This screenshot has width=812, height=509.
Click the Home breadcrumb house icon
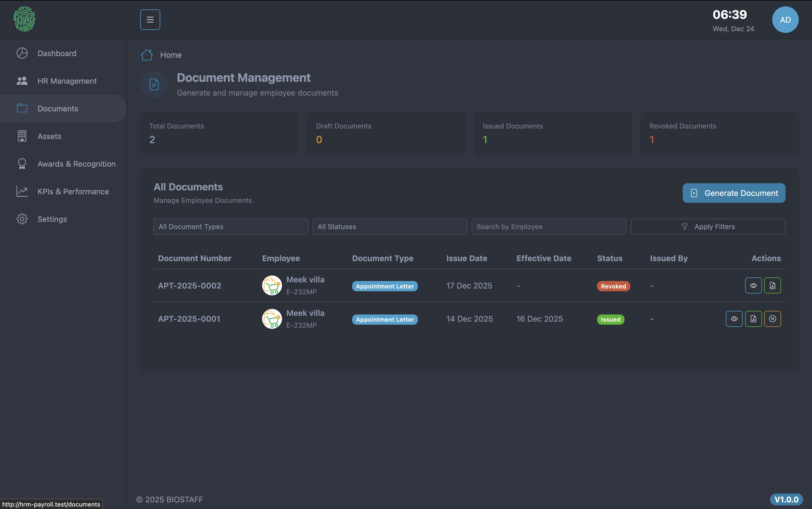pos(147,55)
